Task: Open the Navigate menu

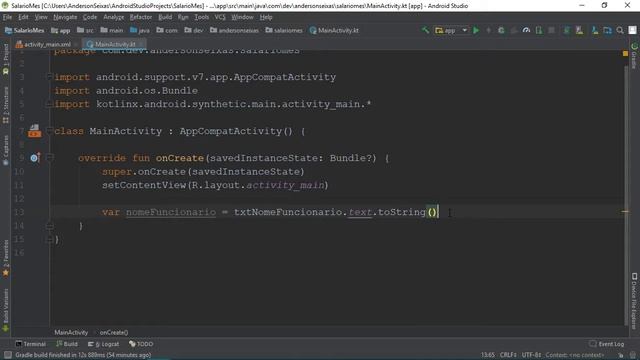Action: pyautogui.click(x=65, y=17)
